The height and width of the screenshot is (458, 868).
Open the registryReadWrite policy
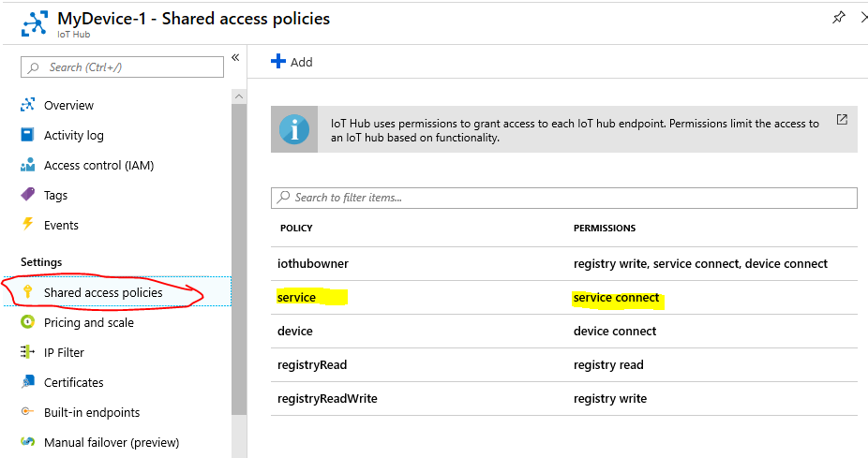coord(327,399)
